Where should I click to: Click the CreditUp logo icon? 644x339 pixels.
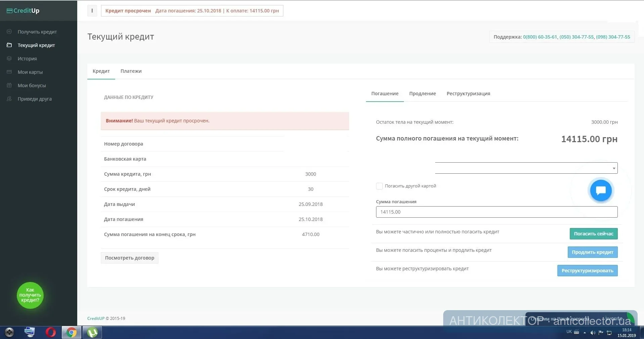pyautogui.click(x=10, y=11)
